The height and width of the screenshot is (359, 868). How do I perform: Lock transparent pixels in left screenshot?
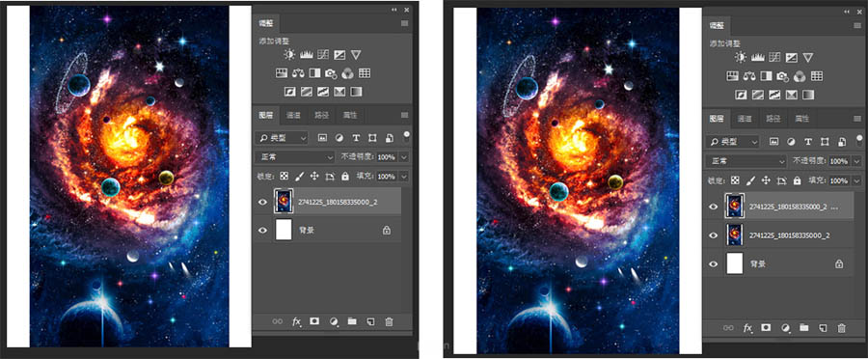click(x=284, y=176)
